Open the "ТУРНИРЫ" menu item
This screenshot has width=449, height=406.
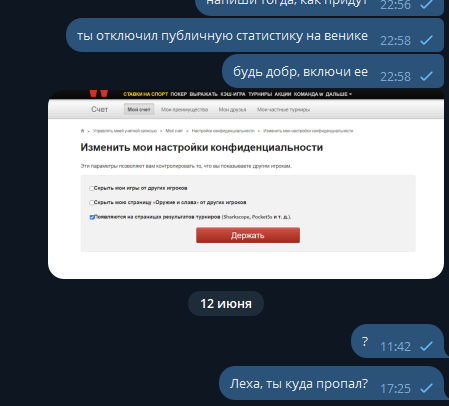coord(260,94)
